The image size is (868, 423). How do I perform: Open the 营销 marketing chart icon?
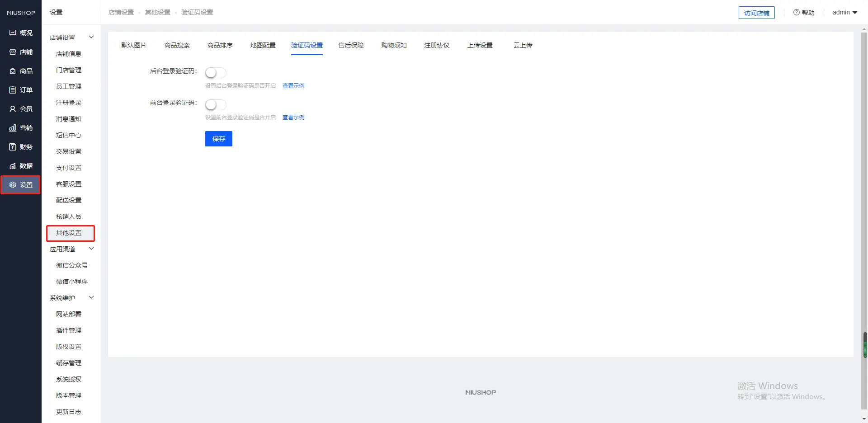tap(13, 128)
